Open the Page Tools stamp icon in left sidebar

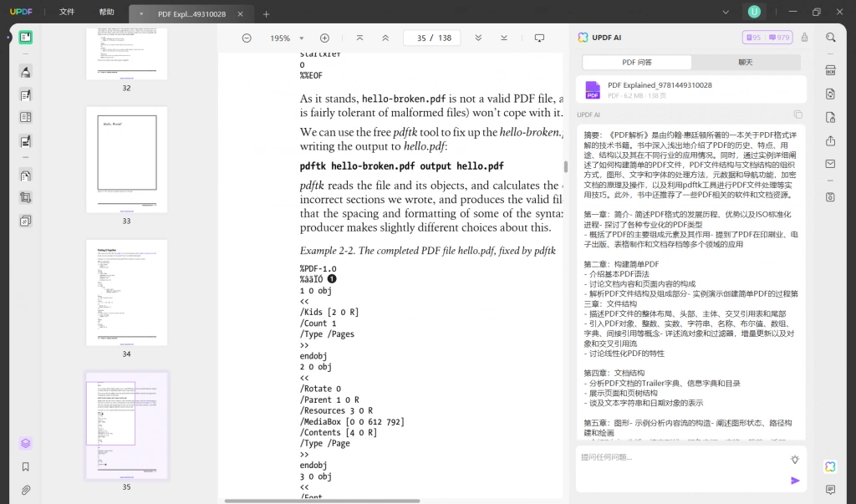pyautogui.click(x=25, y=221)
